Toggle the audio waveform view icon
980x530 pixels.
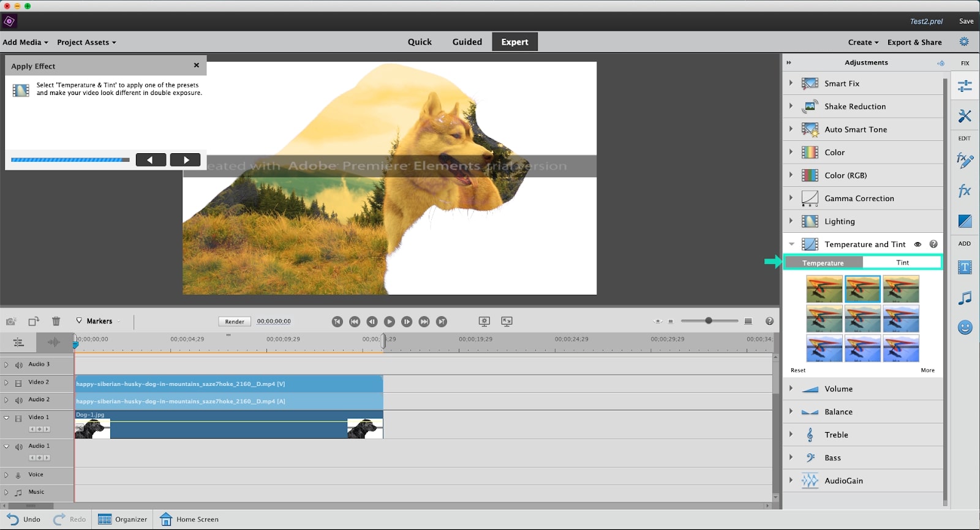[54, 343]
